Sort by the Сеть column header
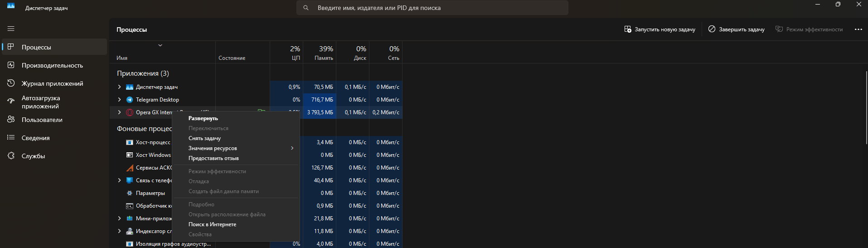The width and height of the screenshot is (868, 248). (386, 52)
